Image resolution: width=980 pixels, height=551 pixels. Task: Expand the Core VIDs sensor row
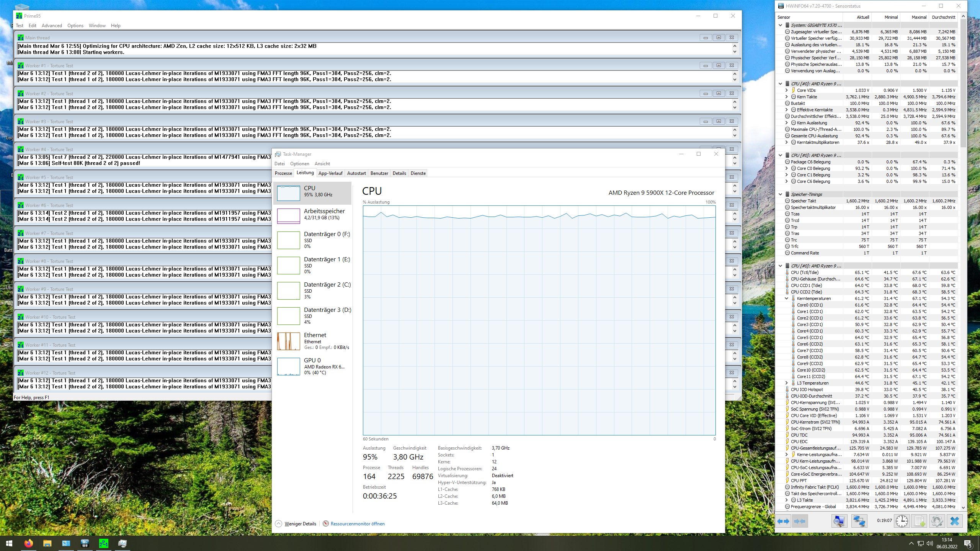click(787, 90)
